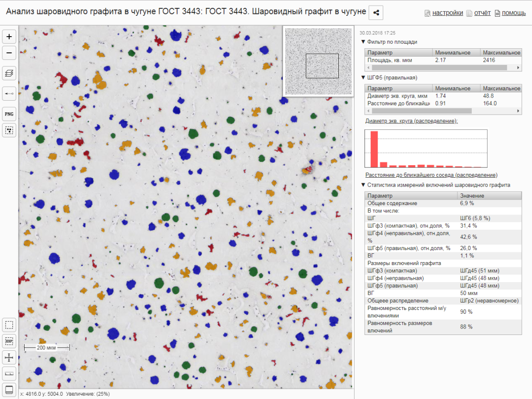This screenshot has height=399, width=532.
Task: Open the помощь help link
Action: coord(513,13)
